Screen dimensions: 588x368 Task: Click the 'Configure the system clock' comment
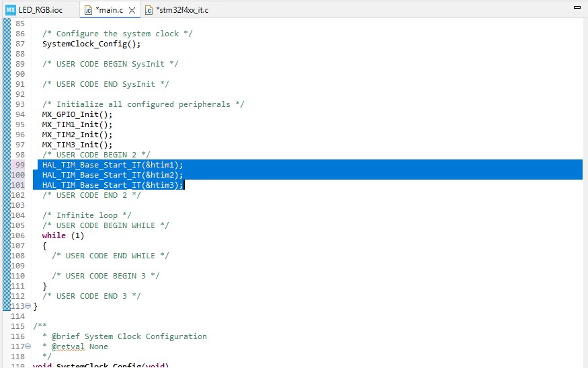pyautogui.click(x=117, y=34)
